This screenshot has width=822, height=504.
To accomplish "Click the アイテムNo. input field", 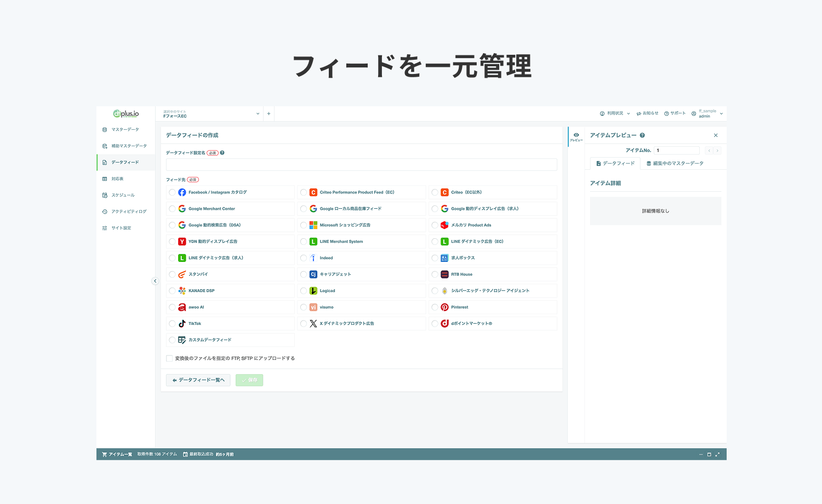I will pos(677,150).
